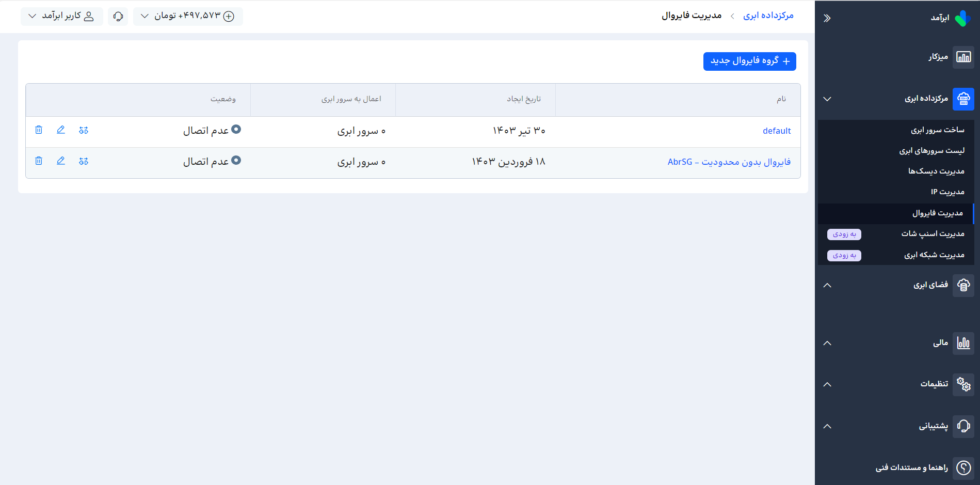
Task: Delete the default firewall group
Action: [39, 130]
